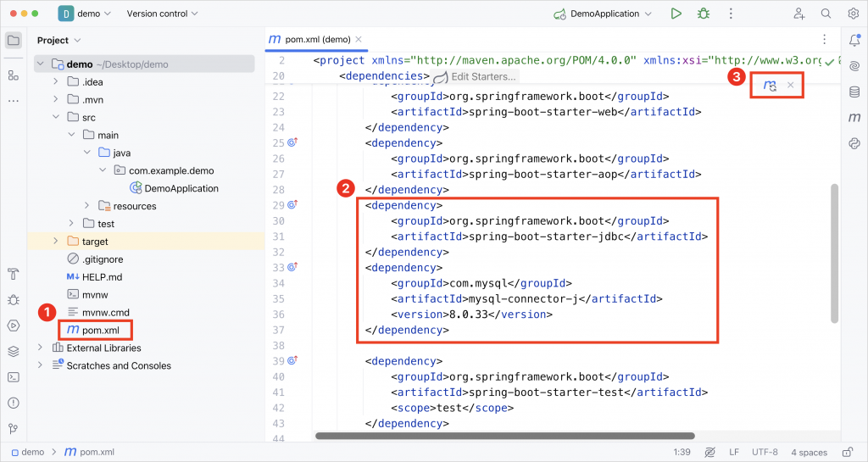
Task: Expand the test folder
Action: 71,224
